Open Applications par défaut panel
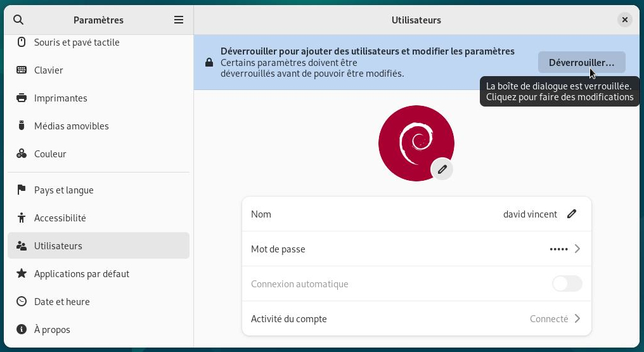The width and height of the screenshot is (644, 352). 99,273
